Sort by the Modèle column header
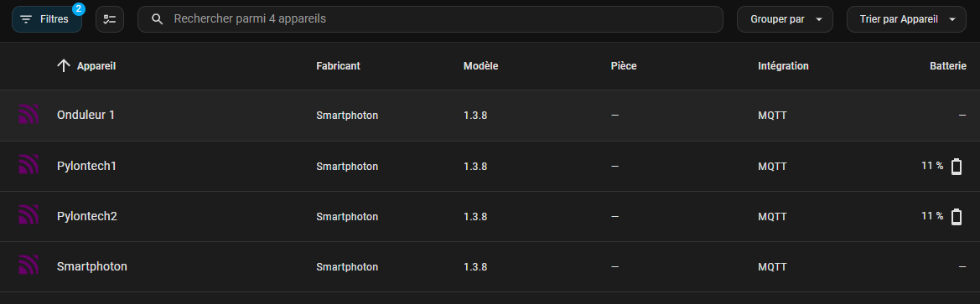Viewport: 980px width, 304px height. pos(480,65)
